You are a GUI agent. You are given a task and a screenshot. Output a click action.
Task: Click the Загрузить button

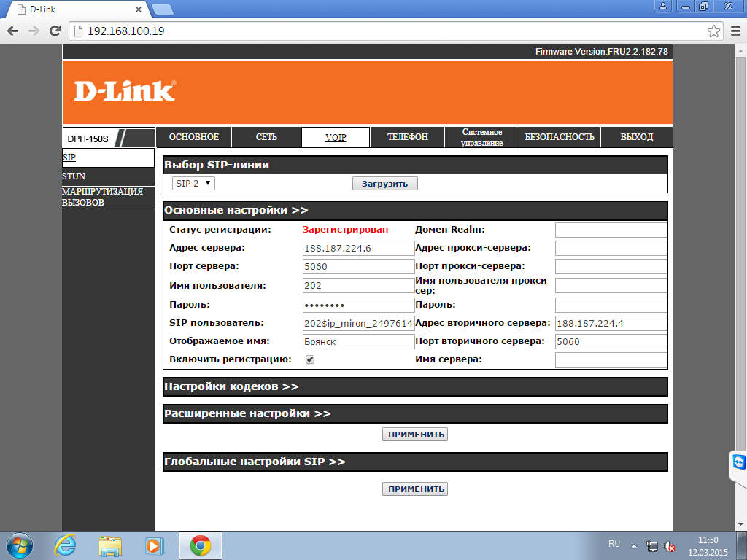tap(385, 183)
